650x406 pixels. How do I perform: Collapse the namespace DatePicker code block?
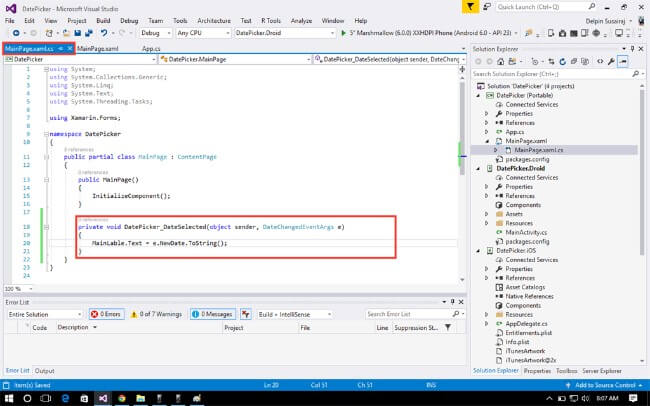coord(46,134)
